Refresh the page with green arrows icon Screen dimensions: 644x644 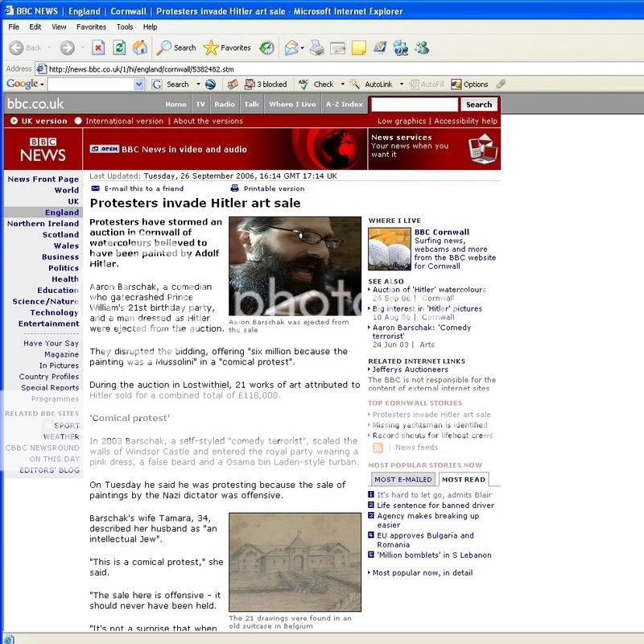(119, 47)
